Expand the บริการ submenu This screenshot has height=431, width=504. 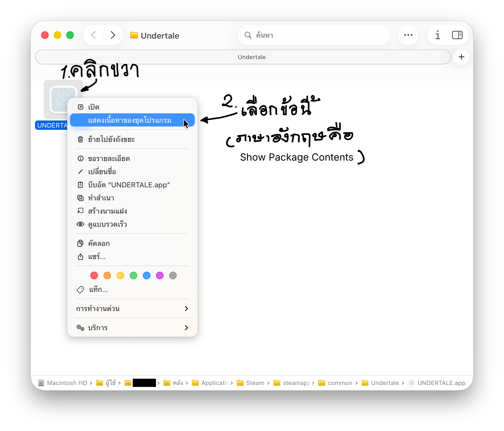click(x=132, y=328)
